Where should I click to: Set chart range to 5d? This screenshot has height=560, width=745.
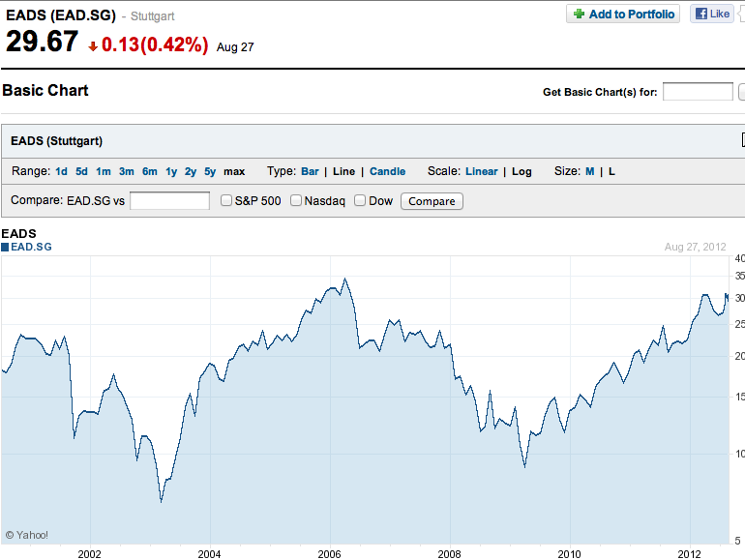pyautogui.click(x=81, y=171)
